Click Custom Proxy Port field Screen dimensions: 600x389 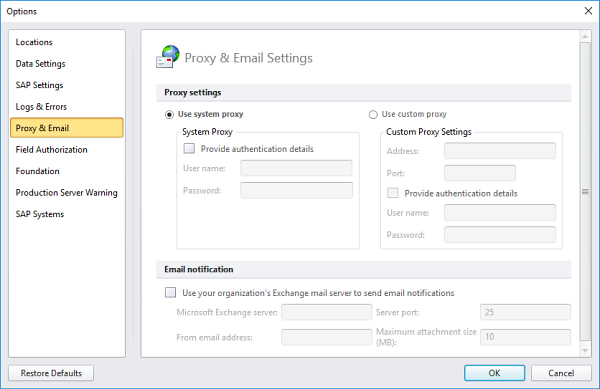480,173
